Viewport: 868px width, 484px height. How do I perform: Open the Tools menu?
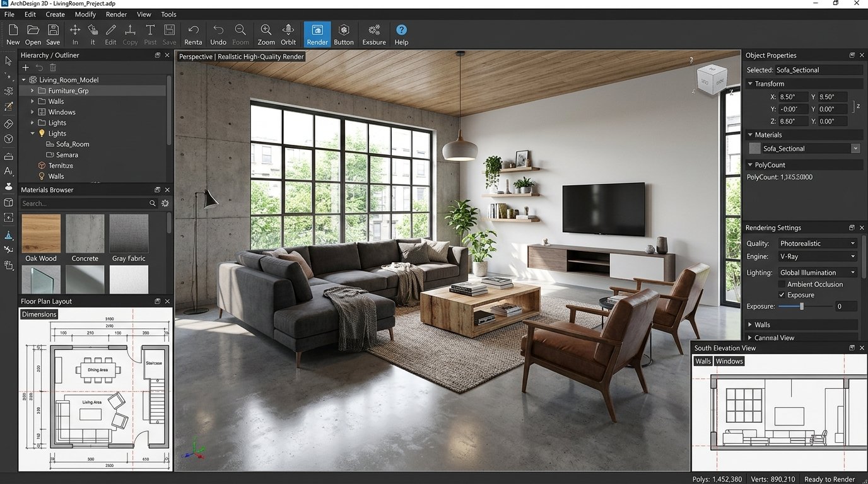pos(168,14)
